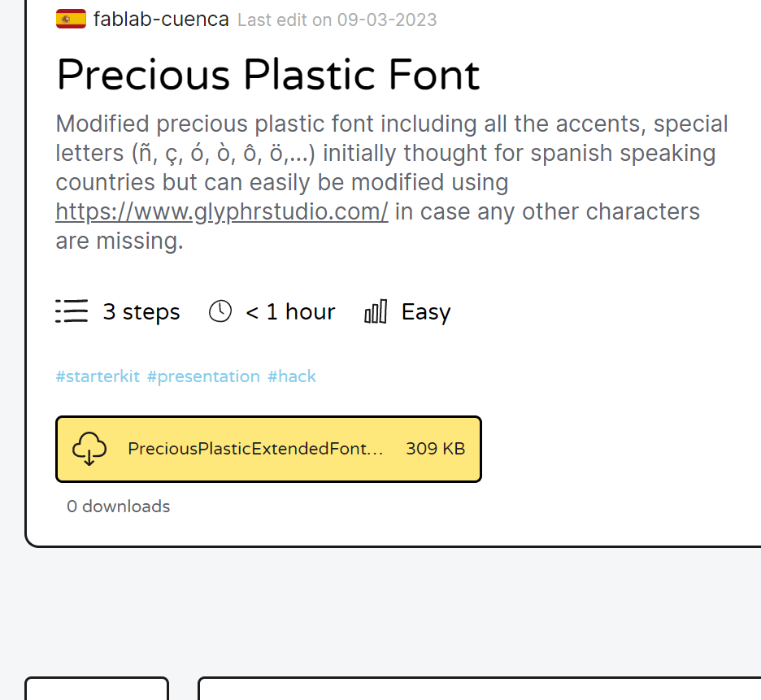Select the #starterkit tag
The image size is (761, 700).
point(98,376)
